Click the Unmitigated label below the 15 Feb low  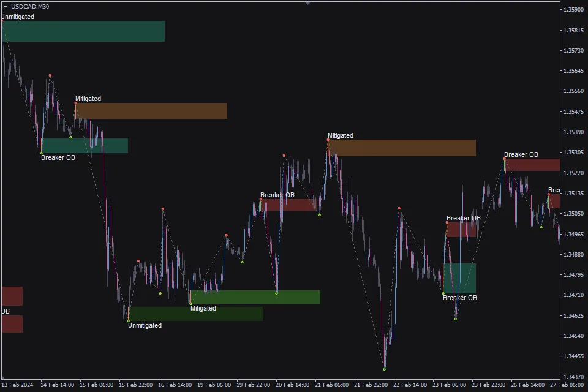tap(145, 326)
